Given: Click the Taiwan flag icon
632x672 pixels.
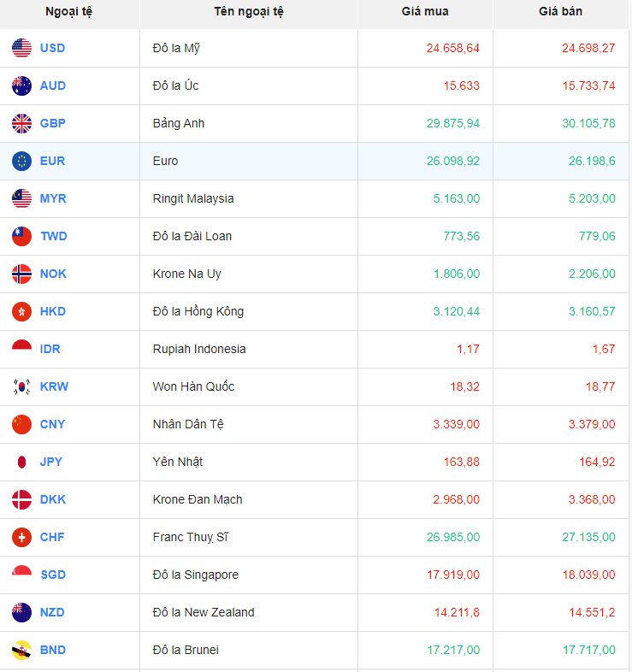Looking at the screenshot, I should (21, 236).
